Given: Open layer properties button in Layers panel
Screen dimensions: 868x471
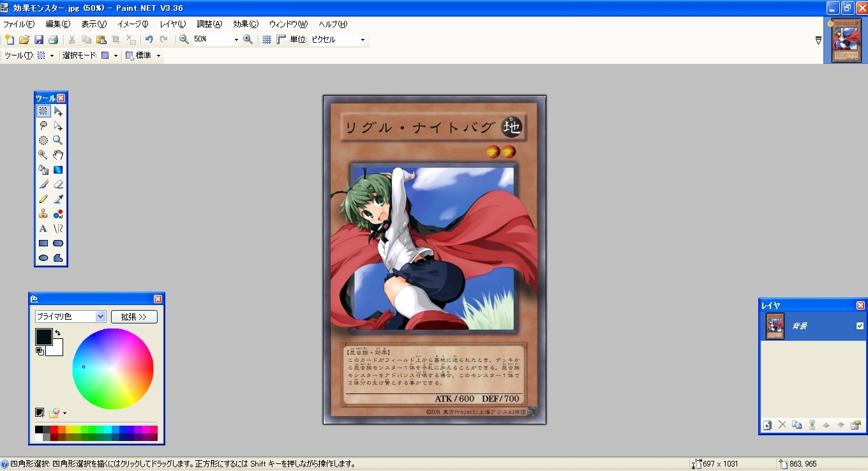Looking at the screenshot, I should point(856,425).
